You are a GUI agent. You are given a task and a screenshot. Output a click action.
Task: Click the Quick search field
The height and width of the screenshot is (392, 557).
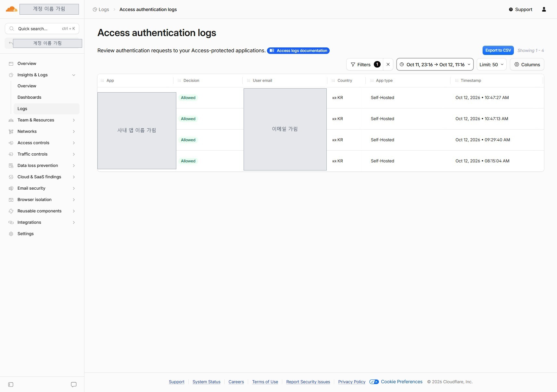(42, 29)
